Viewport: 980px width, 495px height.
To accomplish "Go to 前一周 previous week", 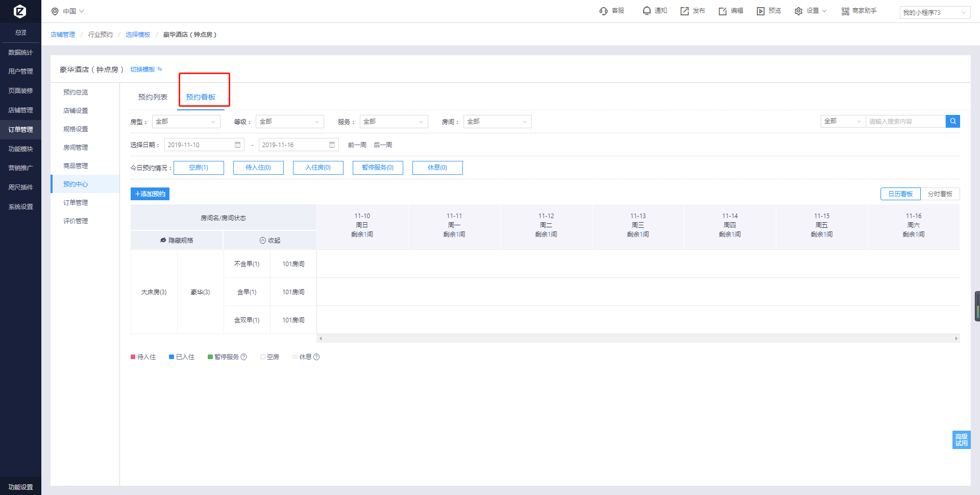I will click(357, 145).
